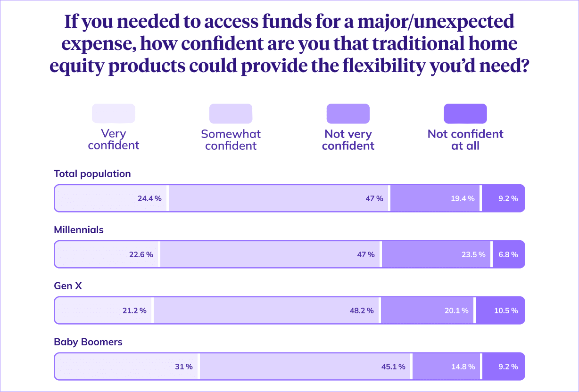Viewport: 579px width, 392px height.
Task: Click the 24.4 % Total population segment
Action: 111,198
